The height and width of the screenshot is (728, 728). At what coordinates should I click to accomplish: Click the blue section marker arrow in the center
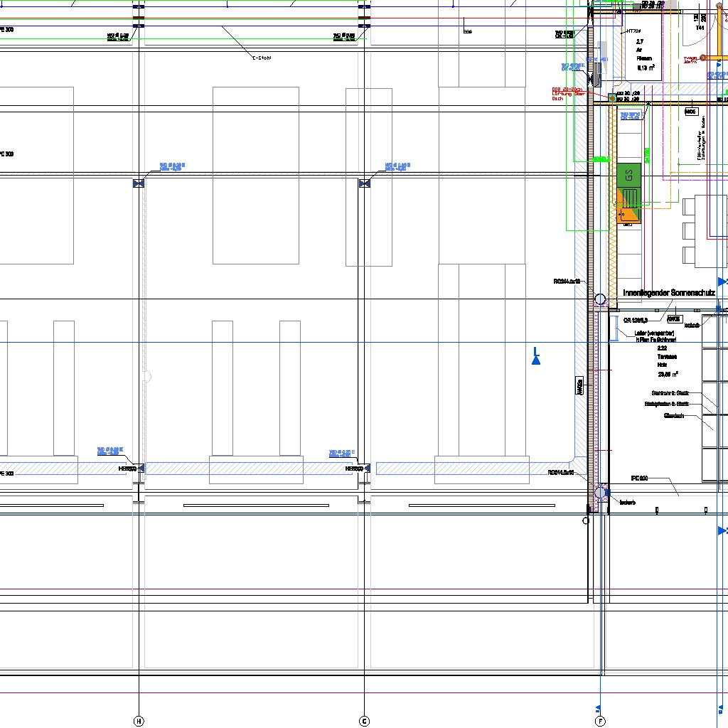pyautogui.click(x=536, y=358)
